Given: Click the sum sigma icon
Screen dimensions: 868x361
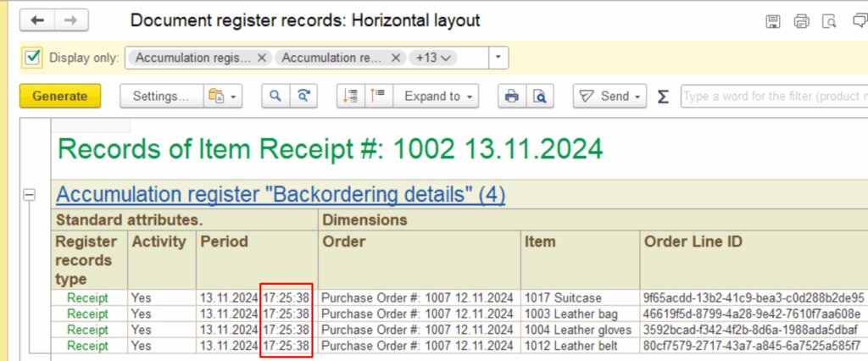Looking at the screenshot, I should pos(663,97).
